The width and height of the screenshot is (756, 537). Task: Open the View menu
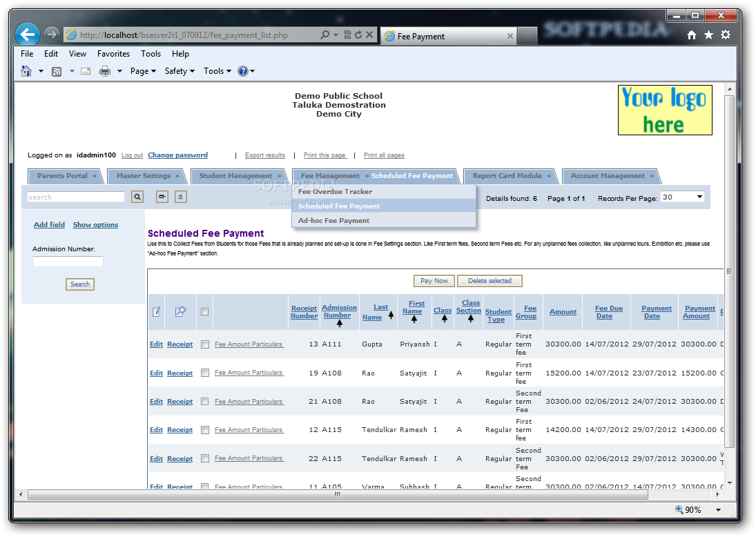tap(77, 54)
